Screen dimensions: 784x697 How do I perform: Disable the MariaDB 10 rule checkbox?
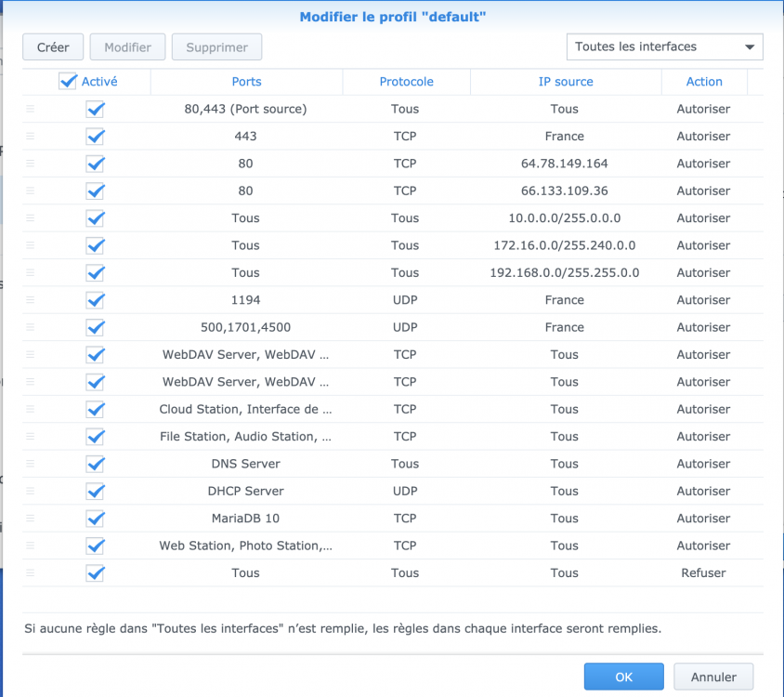95,519
